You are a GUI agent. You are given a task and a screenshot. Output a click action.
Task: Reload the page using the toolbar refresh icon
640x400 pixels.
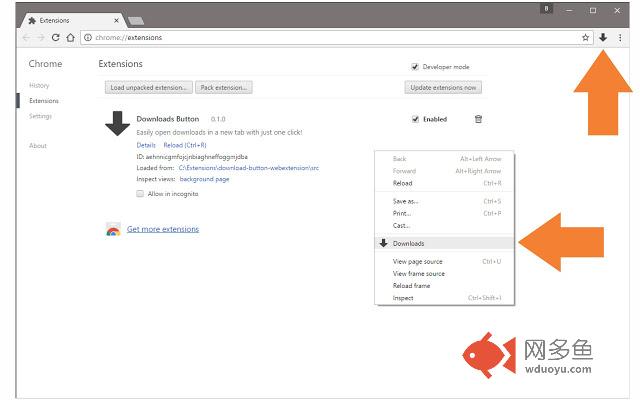pyautogui.click(x=55, y=37)
